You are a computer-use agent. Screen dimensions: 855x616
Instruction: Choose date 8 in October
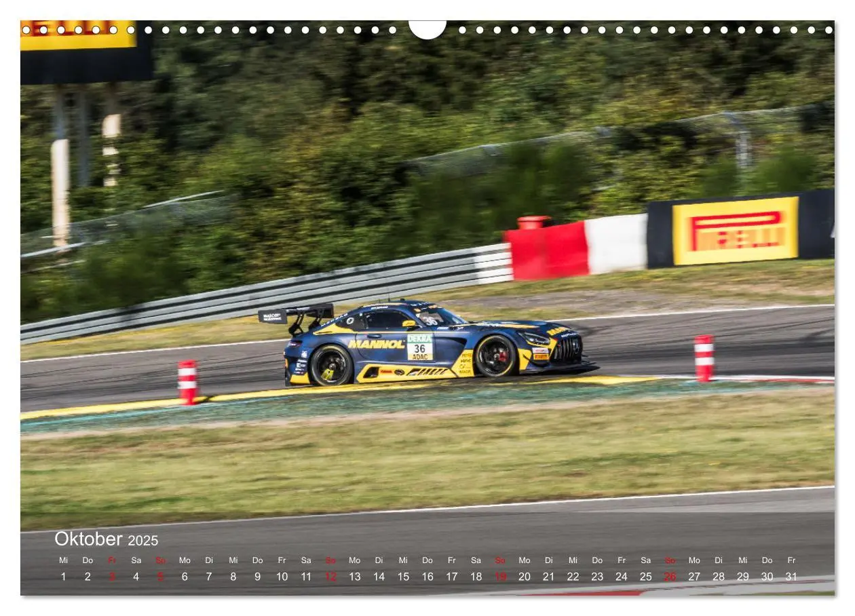pyautogui.click(x=233, y=577)
